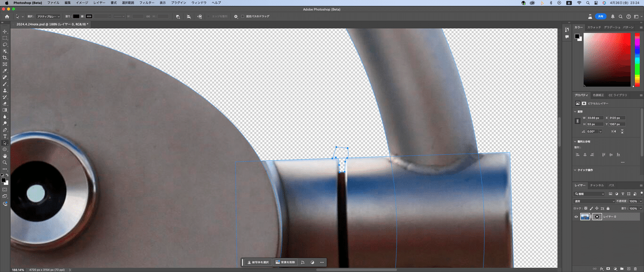Switch to the 色調補正 tab
This screenshot has width=644, height=272.
pyautogui.click(x=599, y=95)
